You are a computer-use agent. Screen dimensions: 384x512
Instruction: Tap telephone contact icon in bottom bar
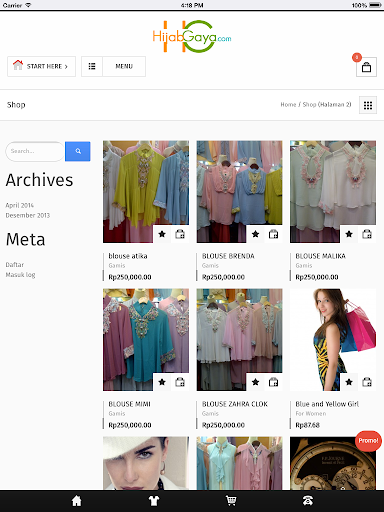(307, 500)
